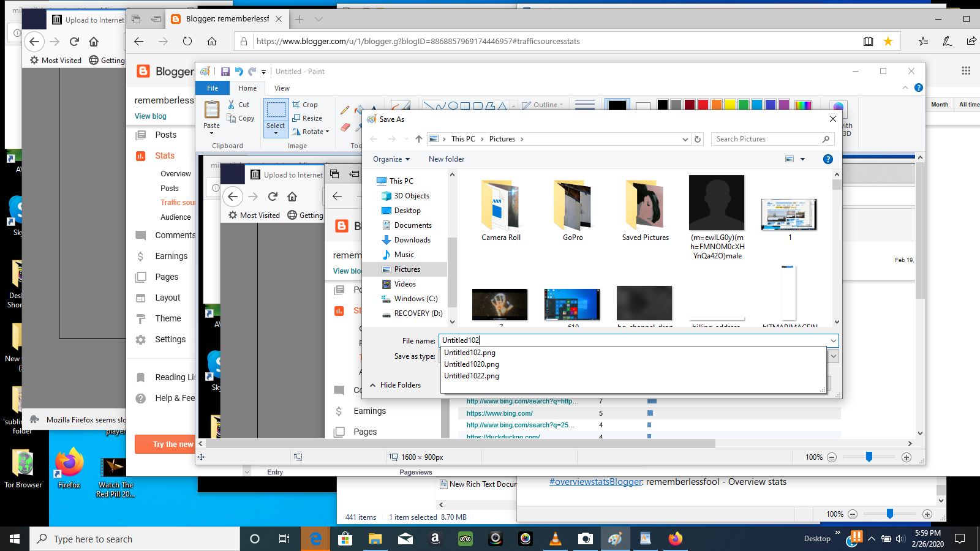Open the Organize menu in Save As
Image resolution: width=980 pixels, height=551 pixels.
391,159
